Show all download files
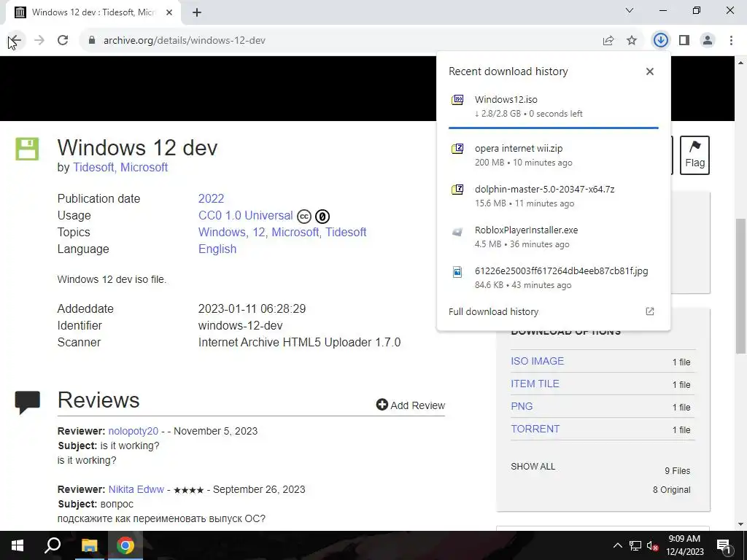The width and height of the screenshot is (747, 560). tap(533, 467)
